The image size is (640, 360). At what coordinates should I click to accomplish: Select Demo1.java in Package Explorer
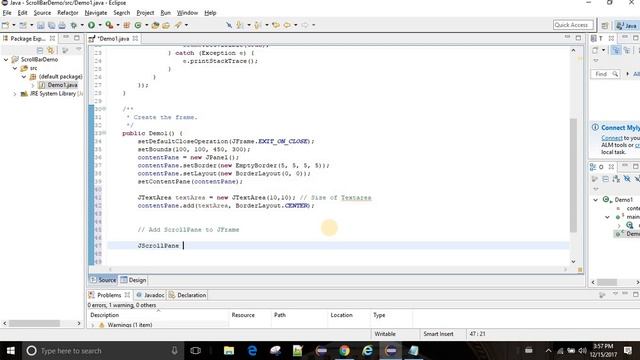(x=58, y=85)
